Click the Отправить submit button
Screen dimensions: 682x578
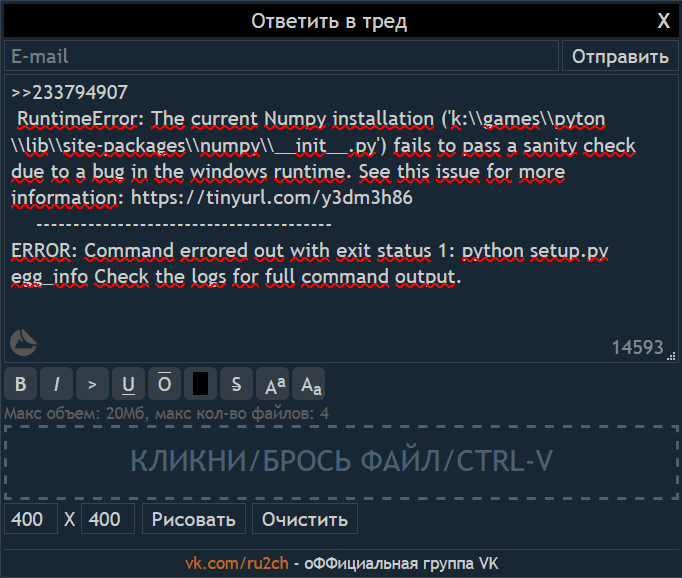point(620,56)
